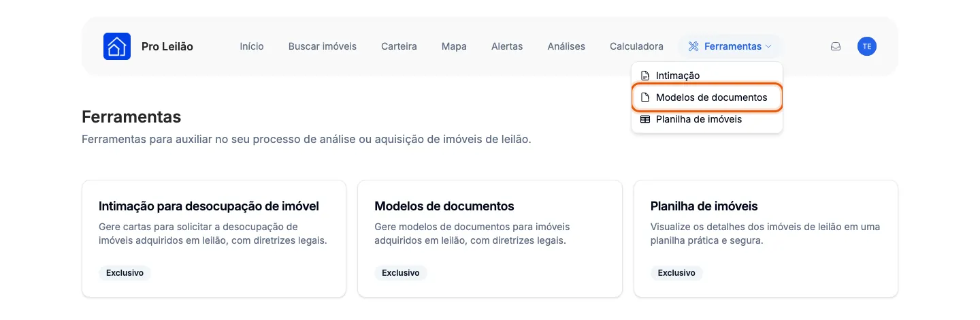Image resolution: width=980 pixels, height=320 pixels.
Task: Open the Calculadora tool
Action: [x=636, y=46]
